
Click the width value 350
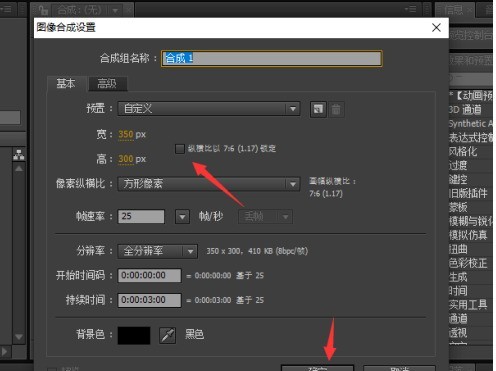(x=126, y=134)
